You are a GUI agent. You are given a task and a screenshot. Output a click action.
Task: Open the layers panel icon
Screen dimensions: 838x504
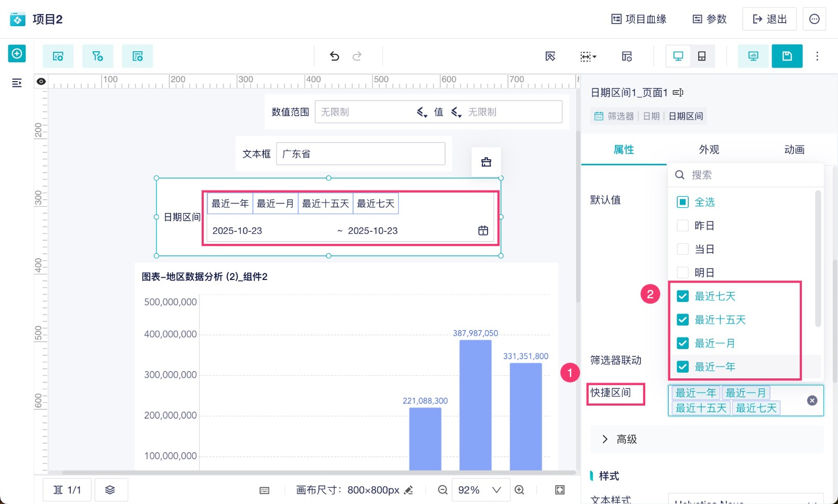point(110,490)
